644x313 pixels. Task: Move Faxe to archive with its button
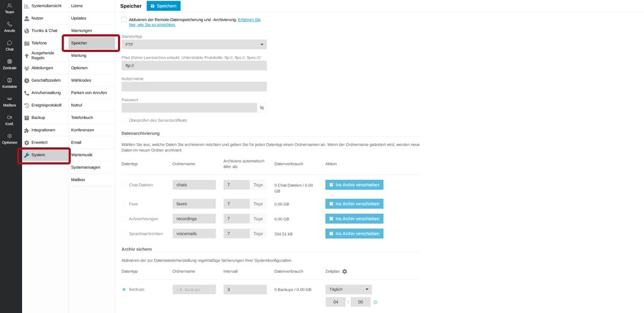354,204
